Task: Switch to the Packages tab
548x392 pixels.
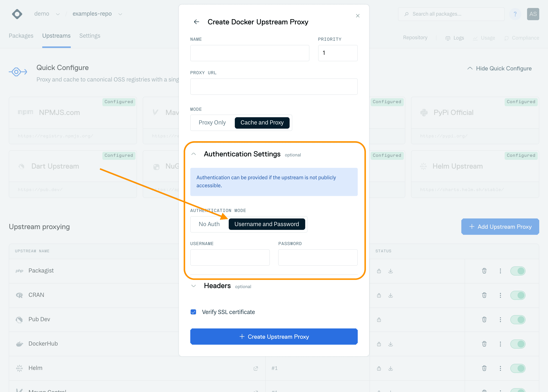Action: point(21,36)
